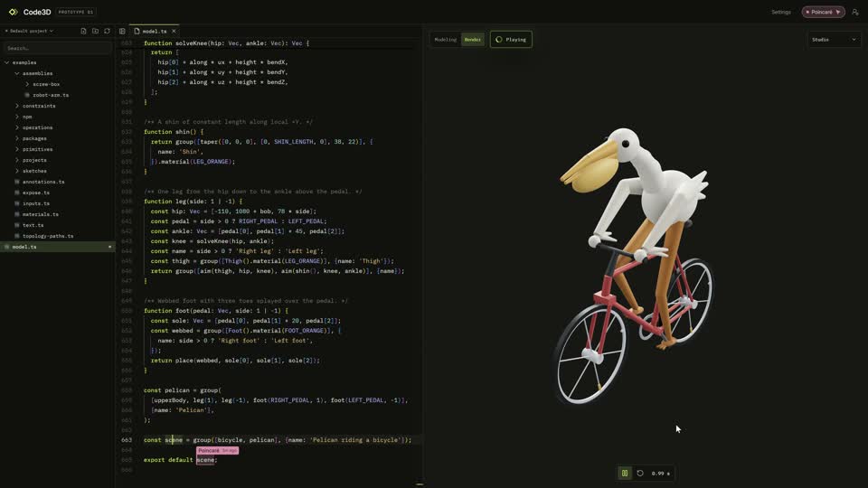Click the 'function solveKnee' code line
This screenshot has height=488, width=868.
pyautogui.click(x=226, y=43)
